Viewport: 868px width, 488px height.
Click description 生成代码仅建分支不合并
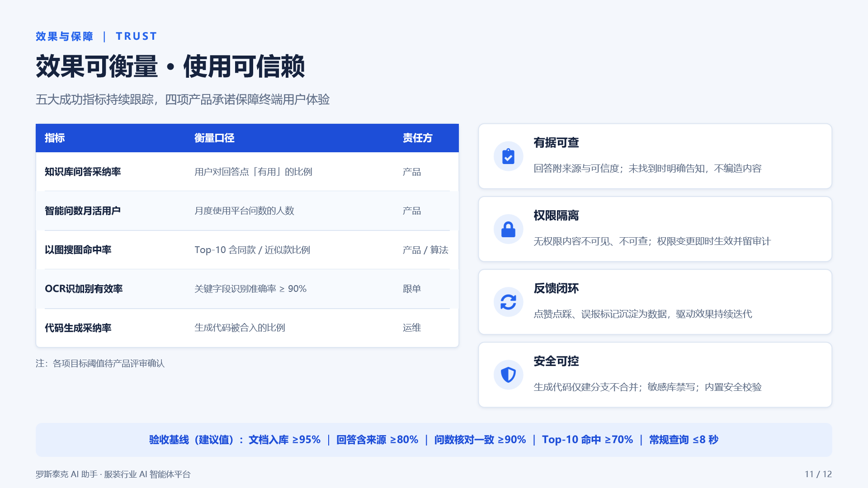pos(585,387)
